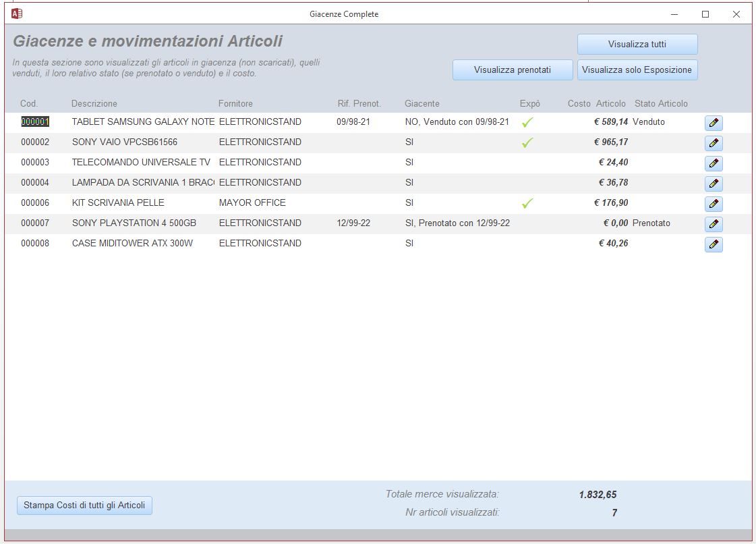
Task: Click cost value € 24,40
Action: [613, 162]
